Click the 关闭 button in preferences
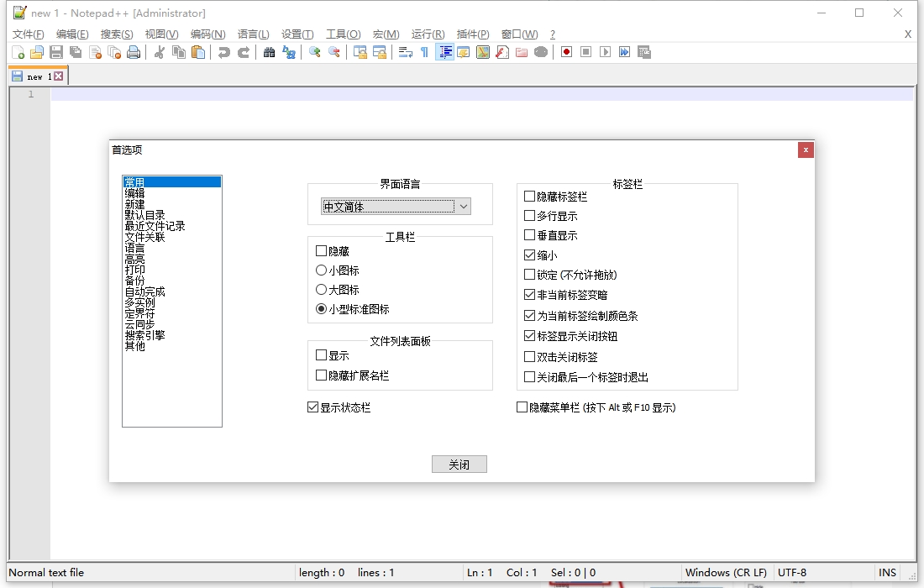Screen dimensions: 924x588 pos(459,465)
